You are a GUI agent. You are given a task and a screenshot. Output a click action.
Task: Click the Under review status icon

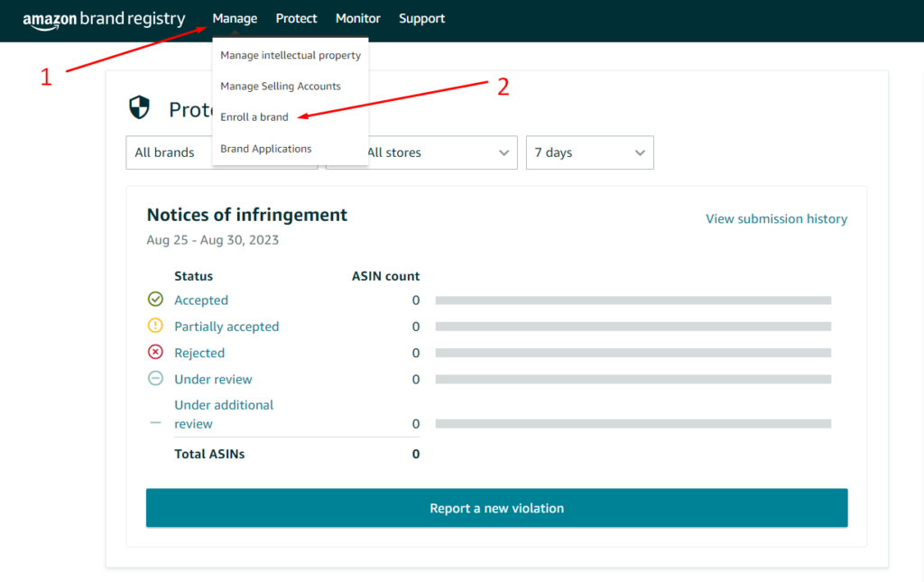[155, 379]
